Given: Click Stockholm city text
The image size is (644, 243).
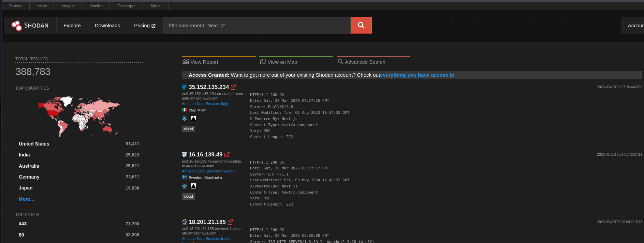Looking at the screenshot, I should (x=213, y=178).
